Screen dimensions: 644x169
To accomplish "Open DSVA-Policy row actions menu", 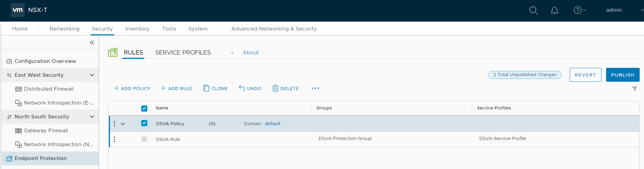I will pos(114,124).
